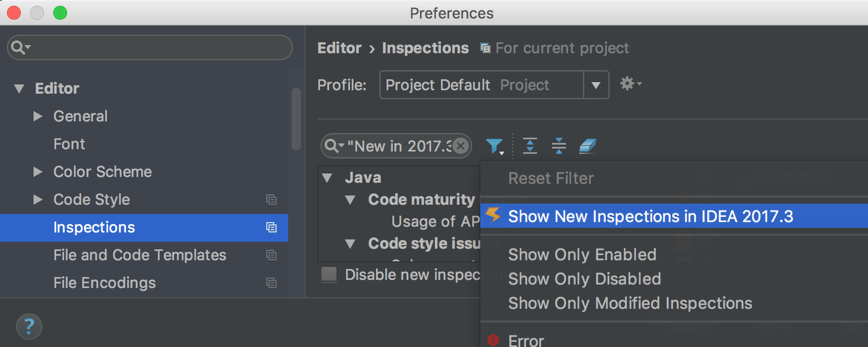This screenshot has height=347, width=868.
Task: Collapse the Java inspections group
Action: point(328,178)
